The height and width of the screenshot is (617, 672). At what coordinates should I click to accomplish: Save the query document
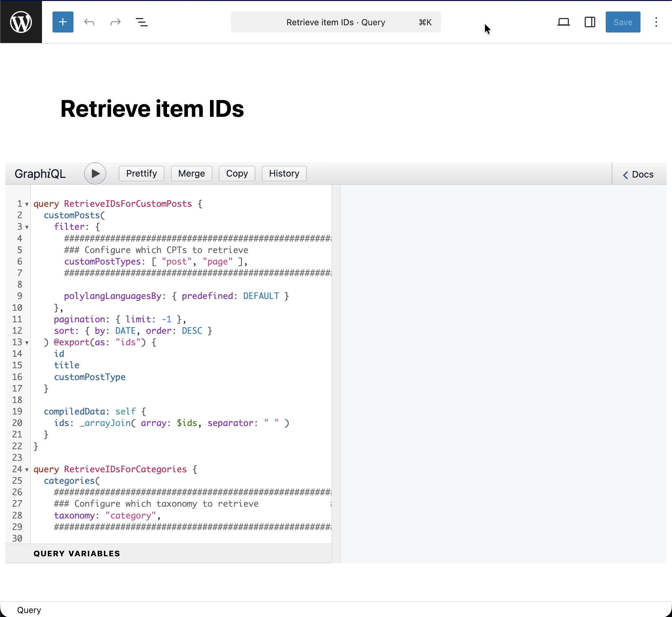(x=622, y=22)
